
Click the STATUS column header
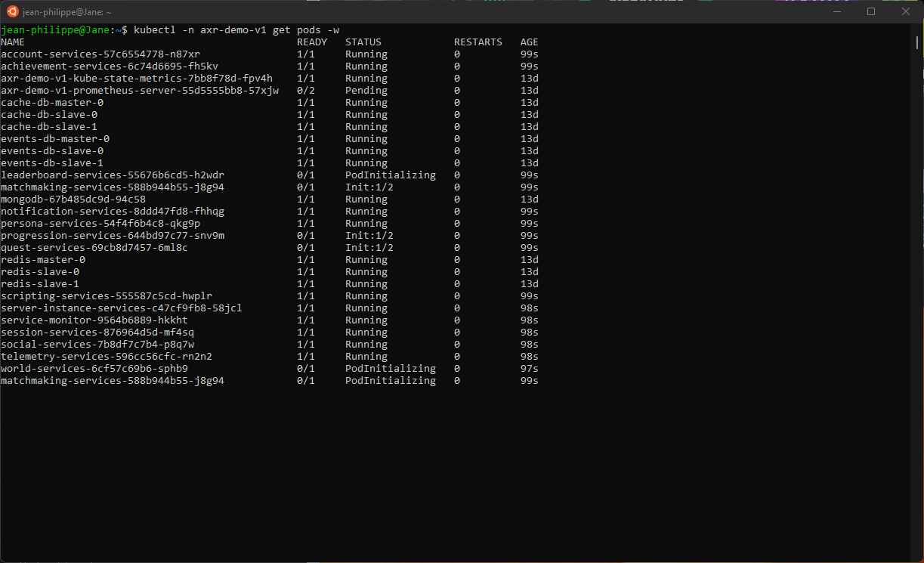pos(363,42)
